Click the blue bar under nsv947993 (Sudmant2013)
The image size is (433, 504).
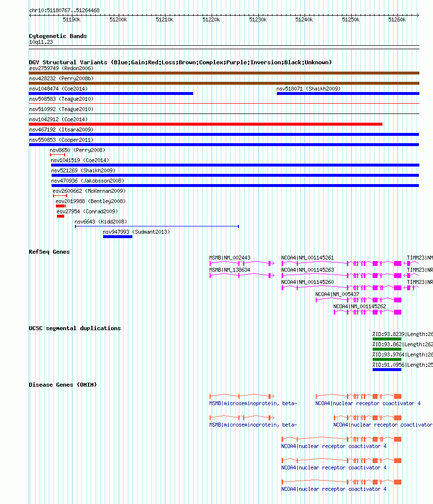[118, 237]
